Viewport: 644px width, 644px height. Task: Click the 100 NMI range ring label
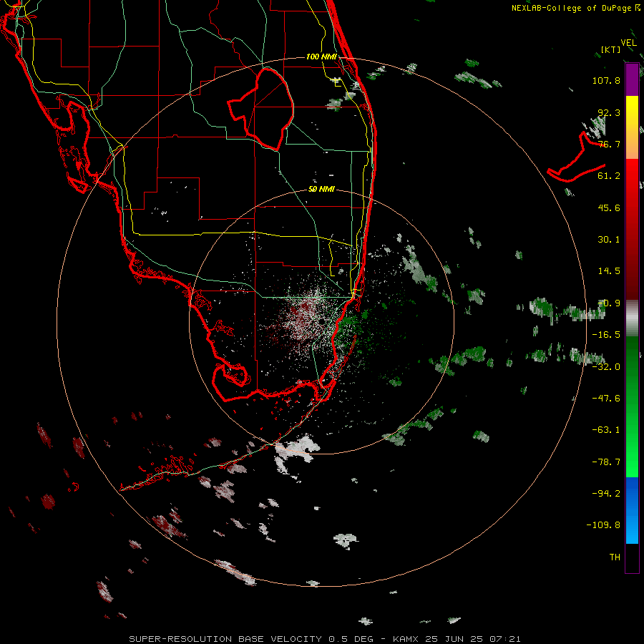(321, 57)
